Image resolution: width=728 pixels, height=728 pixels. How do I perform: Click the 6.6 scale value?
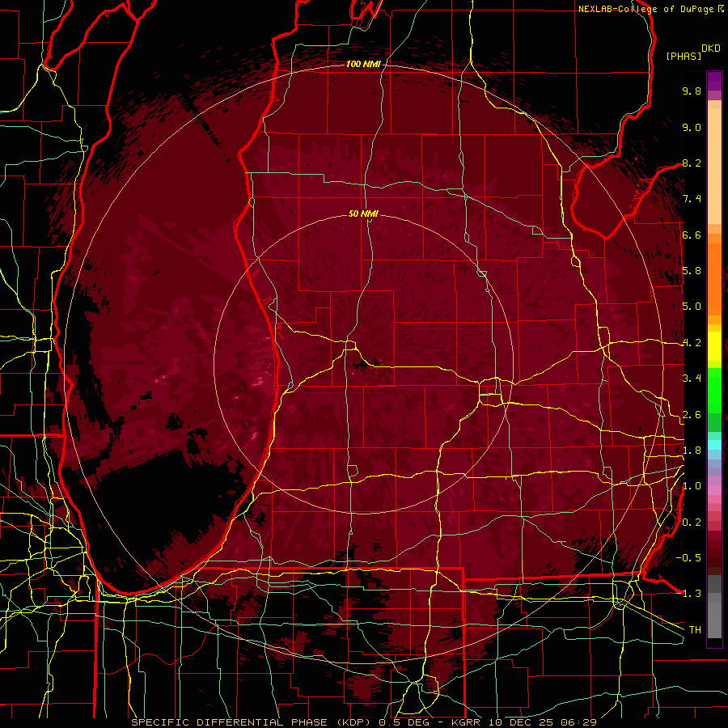coord(692,235)
